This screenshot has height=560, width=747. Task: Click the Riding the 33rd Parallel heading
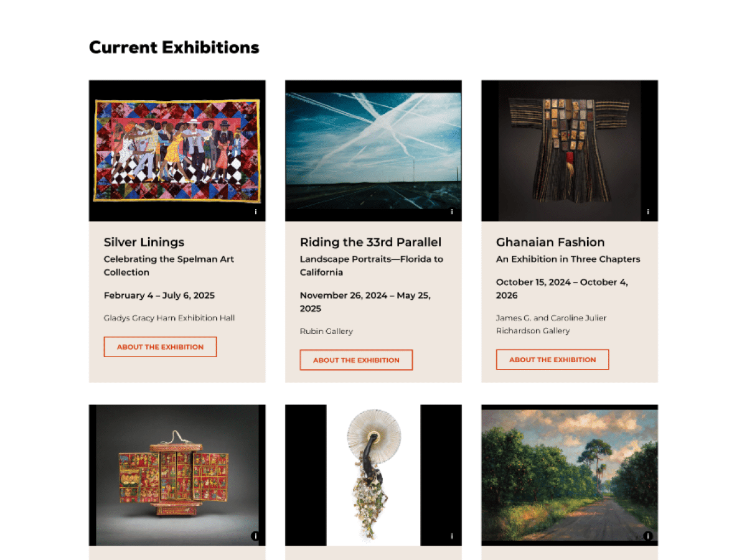(370, 242)
